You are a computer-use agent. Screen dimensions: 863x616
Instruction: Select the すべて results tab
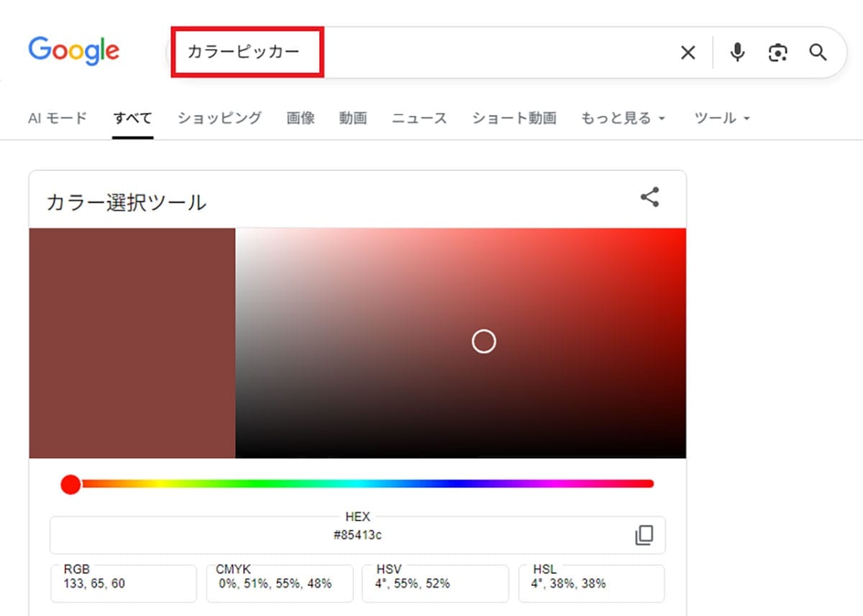point(132,119)
